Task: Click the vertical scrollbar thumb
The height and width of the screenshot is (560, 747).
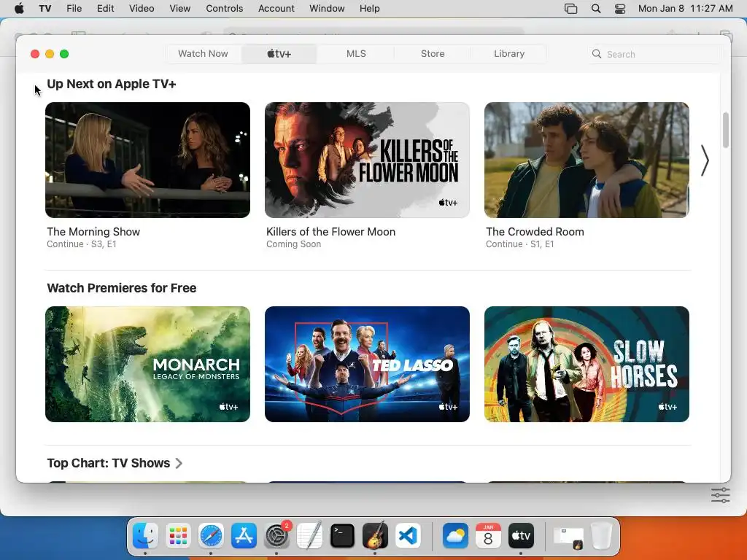Action: [x=726, y=130]
